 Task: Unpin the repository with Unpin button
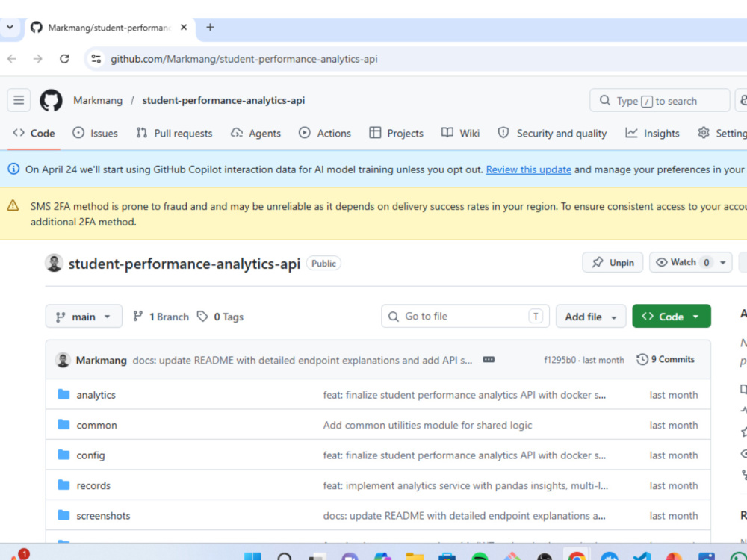613,262
